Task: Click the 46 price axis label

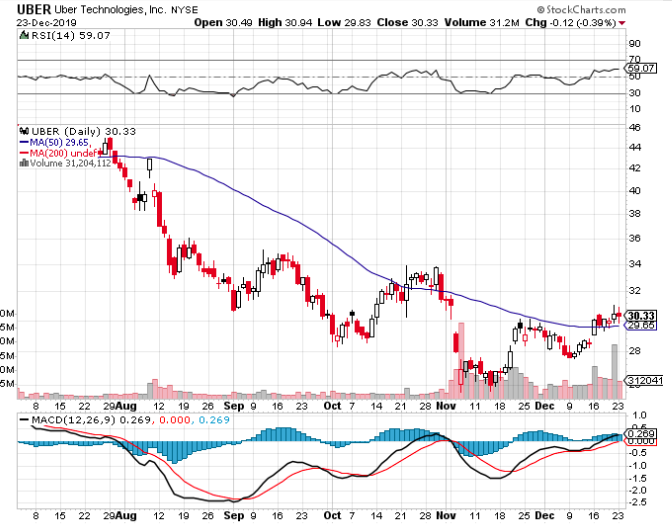Action: 635,128
